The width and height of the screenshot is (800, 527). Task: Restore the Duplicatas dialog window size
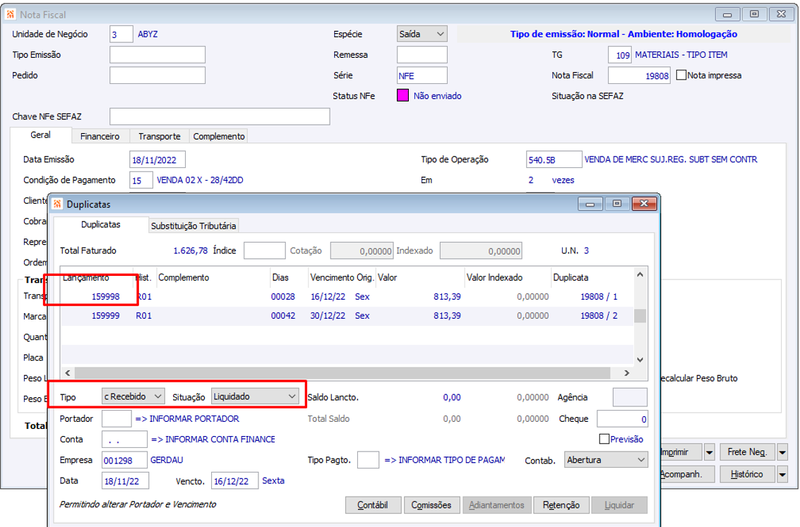[617, 204]
